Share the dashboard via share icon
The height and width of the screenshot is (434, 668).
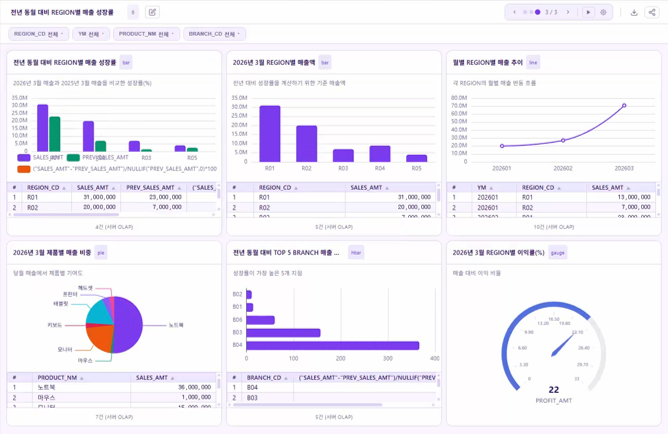click(x=652, y=12)
